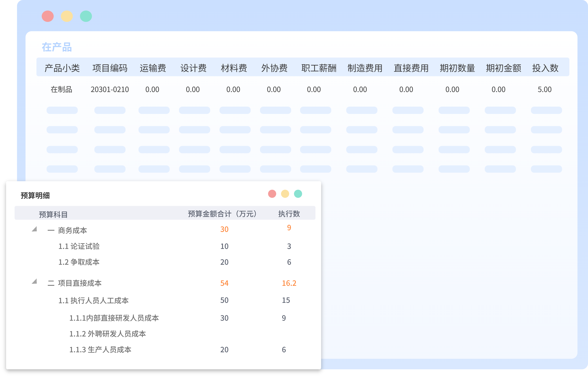Screen dimensions: 588x377
Task: Click red dot in 预算明细 panel
Action: tap(272, 194)
